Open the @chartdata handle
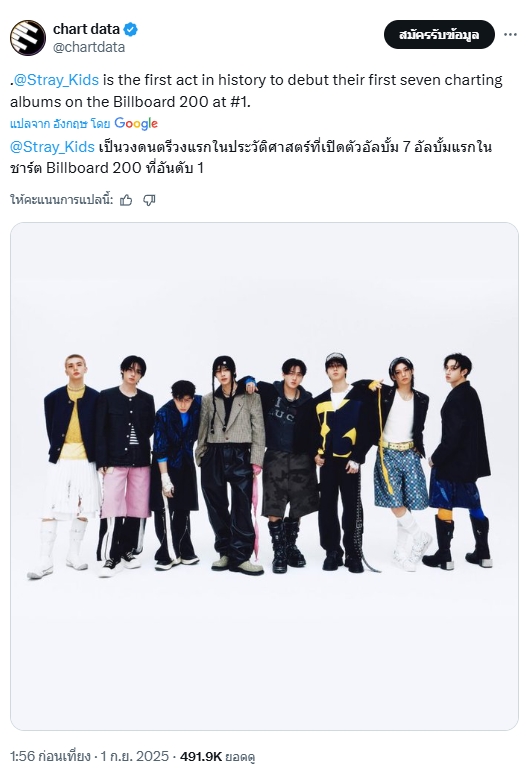 coord(89,47)
